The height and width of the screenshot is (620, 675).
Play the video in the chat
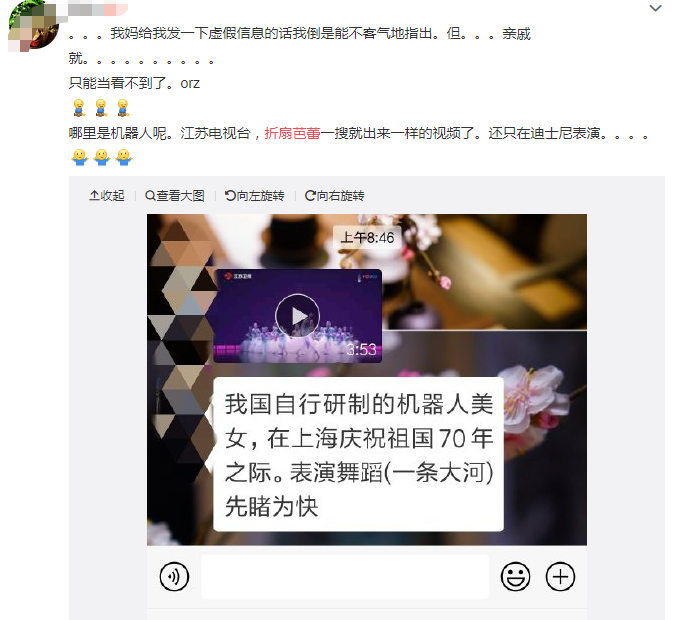pos(297,316)
